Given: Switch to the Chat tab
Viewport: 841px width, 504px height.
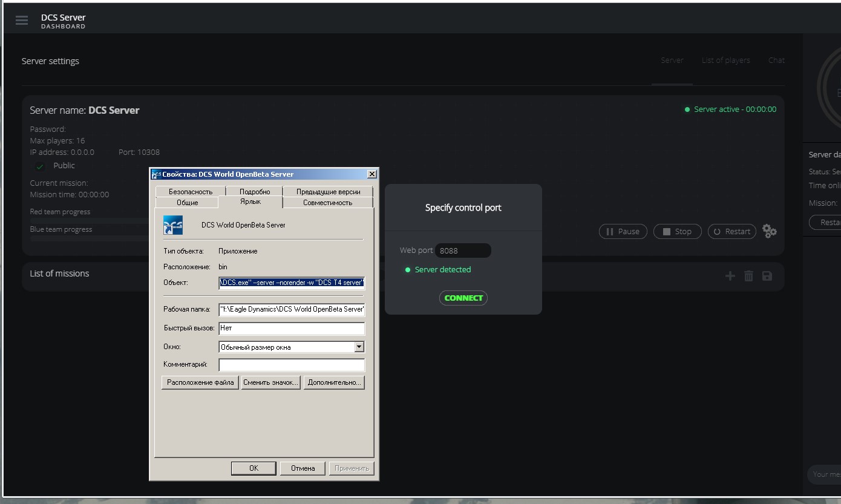Looking at the screenshot, I should click(776, 61).
